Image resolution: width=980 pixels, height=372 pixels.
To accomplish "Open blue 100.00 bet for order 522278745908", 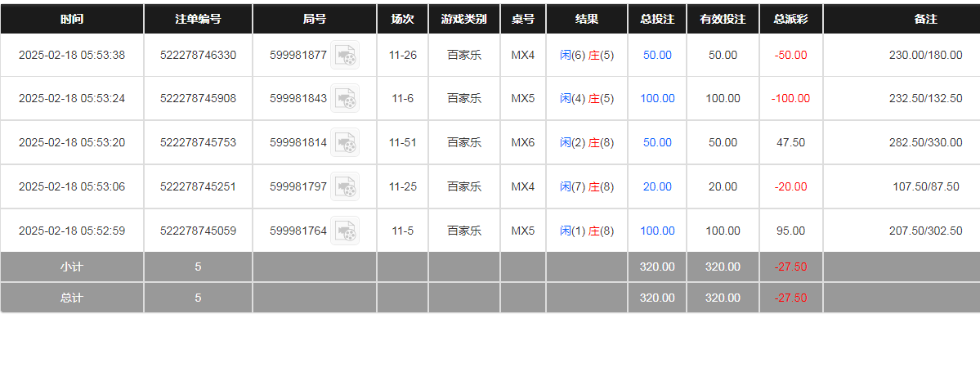I will point(657,99).
